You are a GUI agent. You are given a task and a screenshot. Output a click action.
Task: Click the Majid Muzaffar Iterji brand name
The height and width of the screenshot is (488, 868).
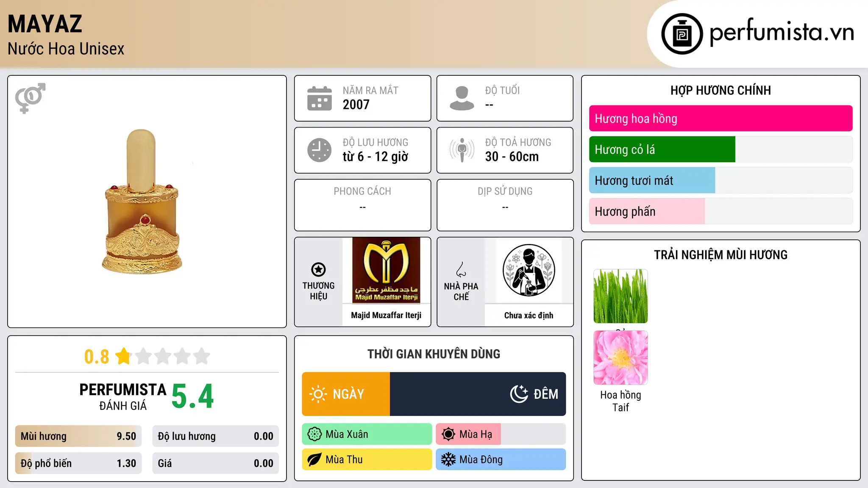[x=386, y=315]
